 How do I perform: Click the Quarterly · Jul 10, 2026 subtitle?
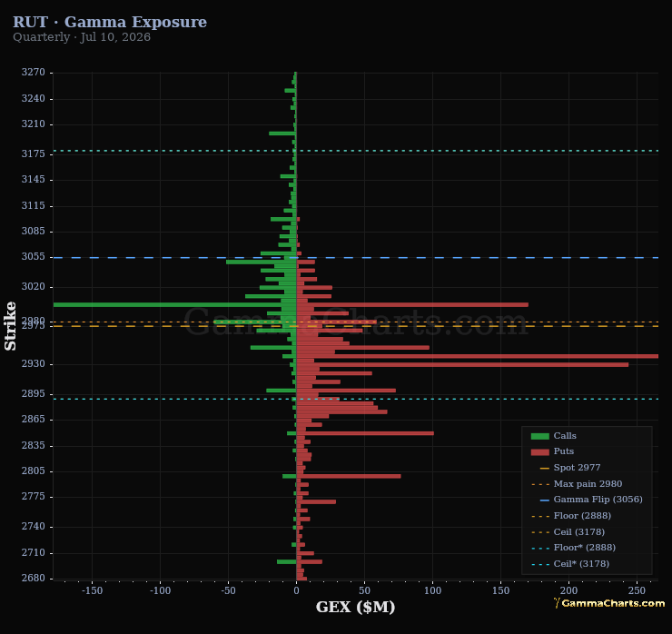tap(82, 37)
